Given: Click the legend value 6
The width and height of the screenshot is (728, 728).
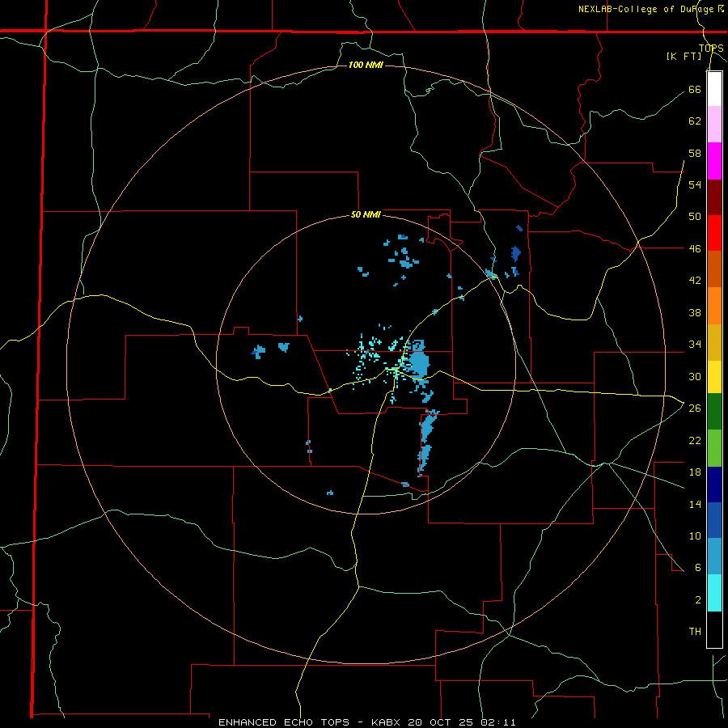Looking at the screenshot, I should [x=697, y=568].
